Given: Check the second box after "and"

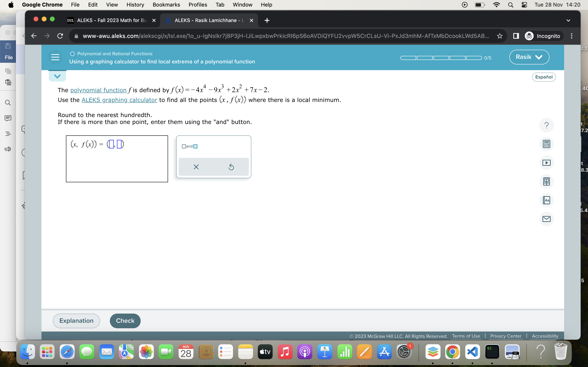Looking at the screenshot, I should coord(196,146).
